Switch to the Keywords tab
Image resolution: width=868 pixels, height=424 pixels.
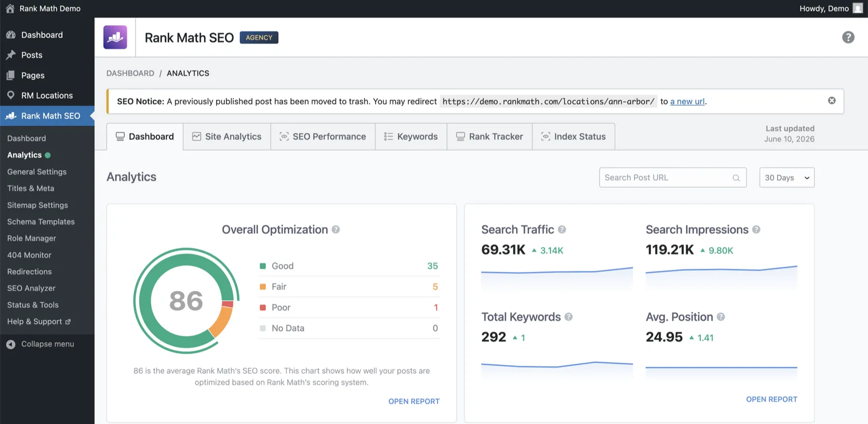pos(411,137)
